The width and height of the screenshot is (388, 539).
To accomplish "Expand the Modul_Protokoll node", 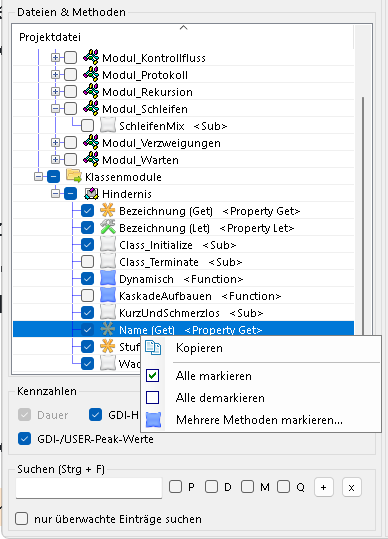I will (55, 74).
